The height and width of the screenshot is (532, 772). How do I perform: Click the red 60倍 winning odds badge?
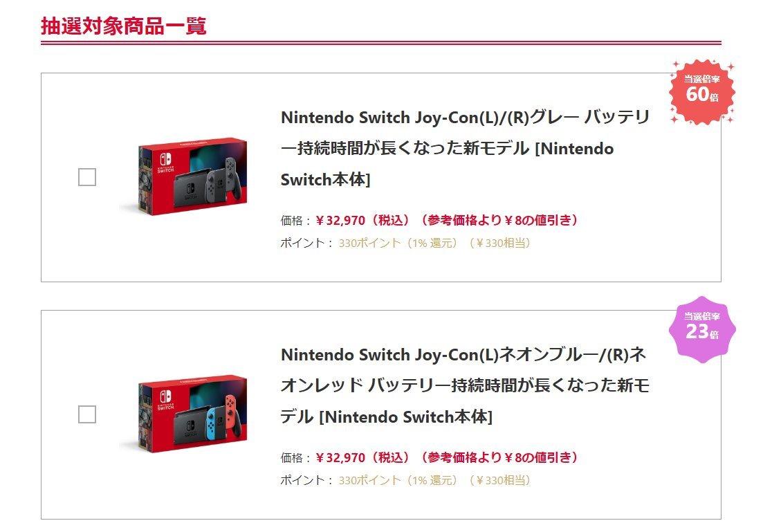point(701,92)
